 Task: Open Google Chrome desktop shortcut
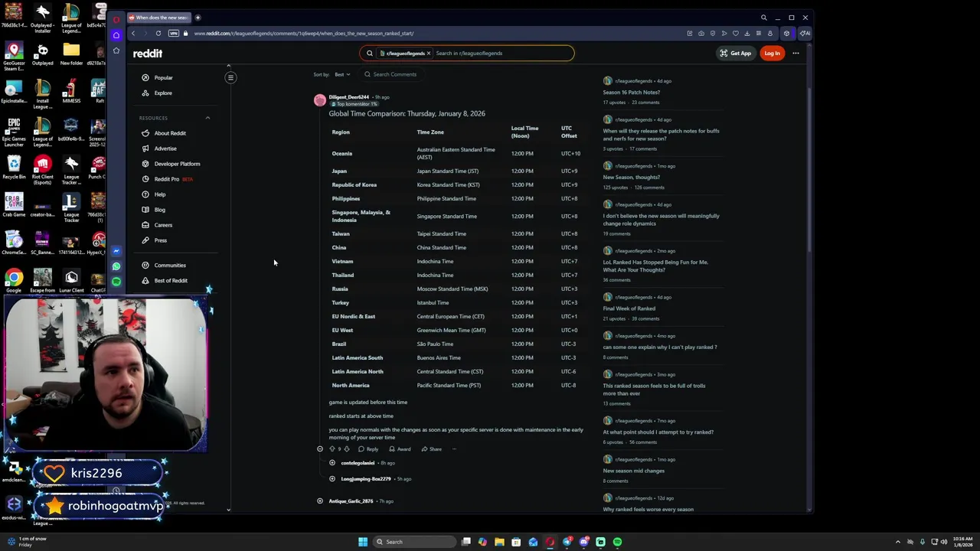pyautogui.click(x=14, y=280)
